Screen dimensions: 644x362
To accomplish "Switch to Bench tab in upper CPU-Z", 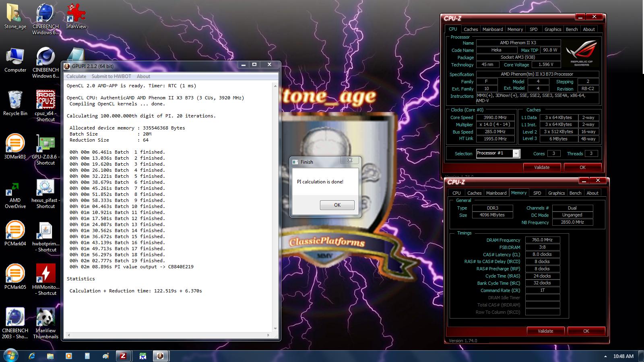I will (x=572, y=29).
